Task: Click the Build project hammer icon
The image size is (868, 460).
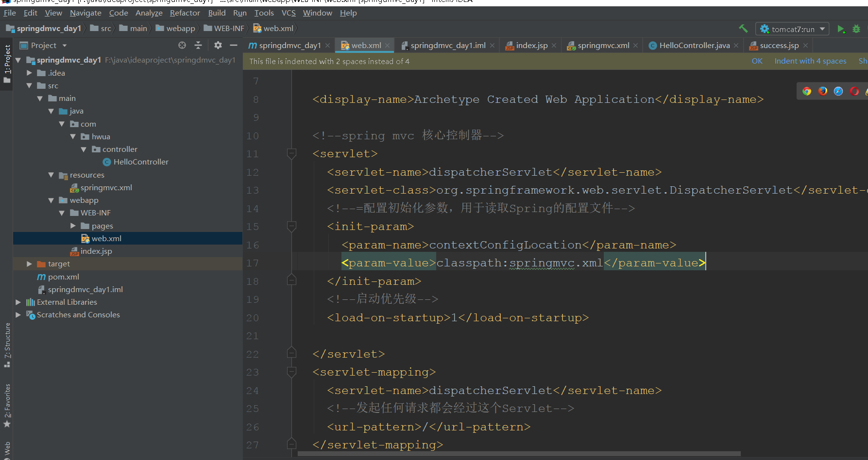Action: pyautogui.click(x=743, y=29)
